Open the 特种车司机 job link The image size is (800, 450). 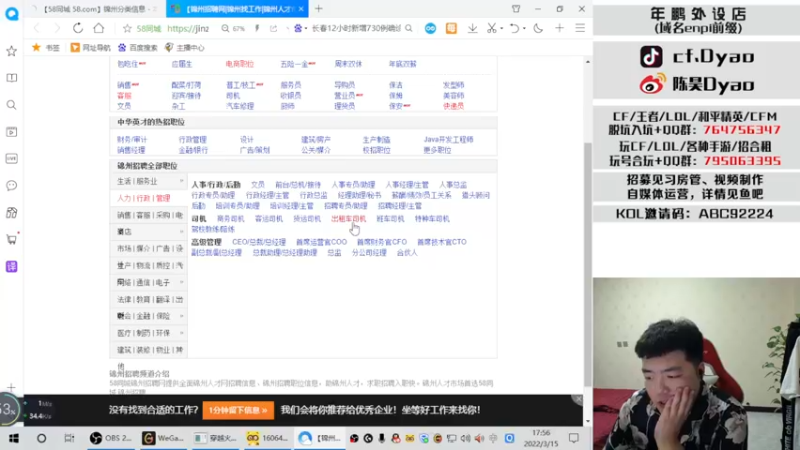(x=432, y=218)
